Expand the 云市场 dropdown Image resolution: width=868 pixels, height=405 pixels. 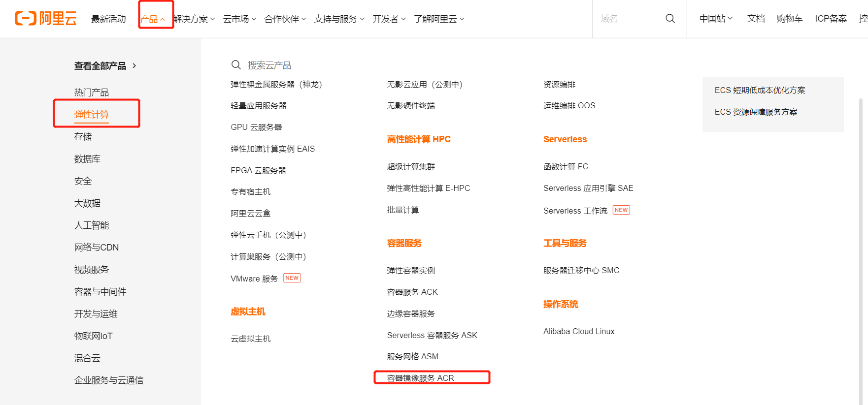coord(239,19)
